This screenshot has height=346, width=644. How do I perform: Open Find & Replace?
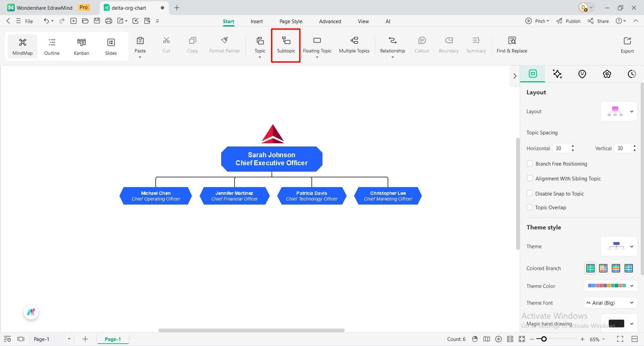tap(512, 45)
